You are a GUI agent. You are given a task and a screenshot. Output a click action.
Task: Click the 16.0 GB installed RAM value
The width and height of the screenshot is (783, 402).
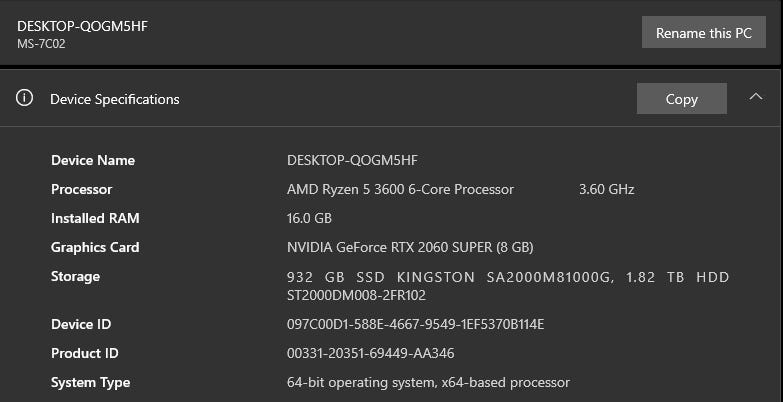click(x=309, y=218)
